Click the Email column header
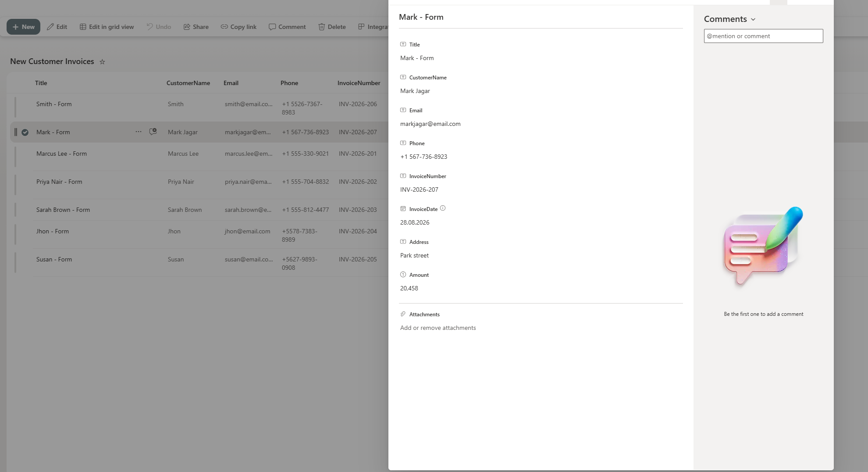This screenshot has height=472, width=868. coord(231,83)
